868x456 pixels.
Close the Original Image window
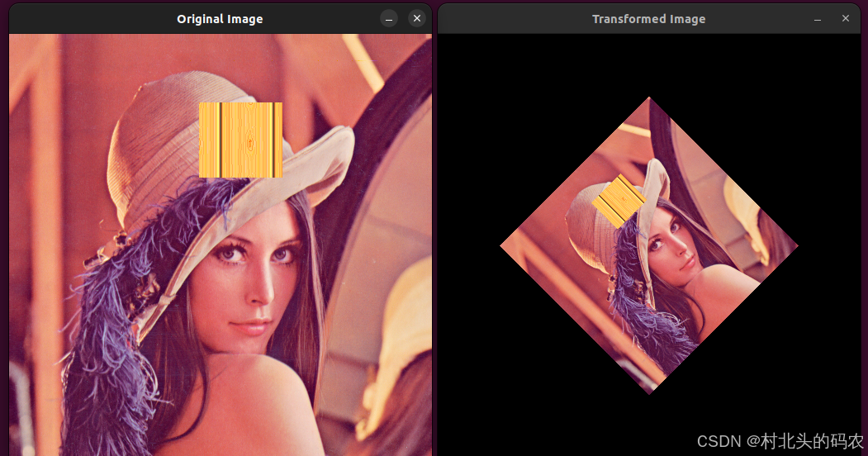click(x=417, y=19)
